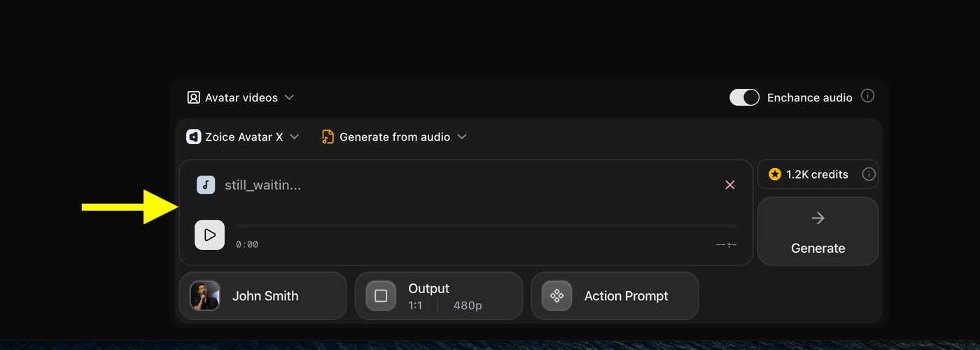The height and width of the screenshot is (350, 980).
Task: Expand the Avatar videos dropdown chevron
Action: click(289, 97)
